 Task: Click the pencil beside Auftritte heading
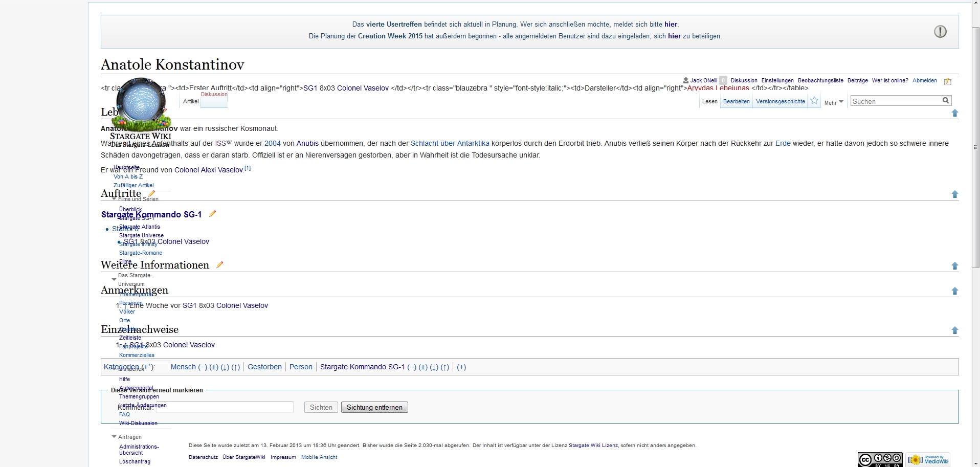pos(151,194)
